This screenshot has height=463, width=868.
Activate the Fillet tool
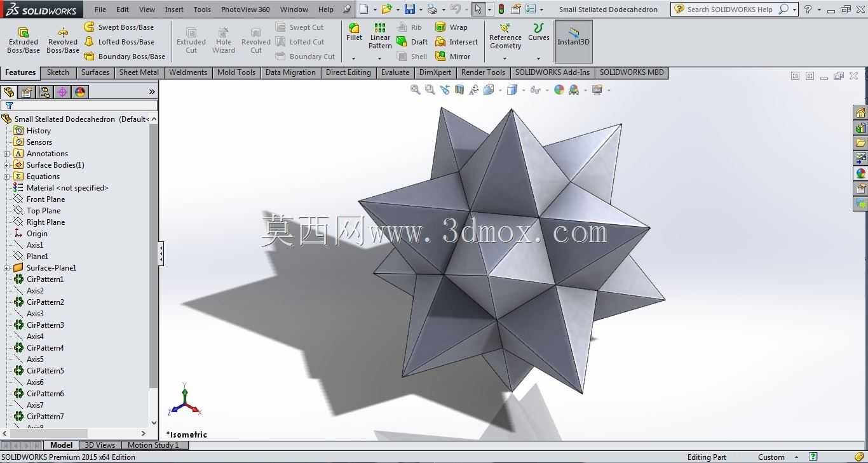click(x=354, y=32)
